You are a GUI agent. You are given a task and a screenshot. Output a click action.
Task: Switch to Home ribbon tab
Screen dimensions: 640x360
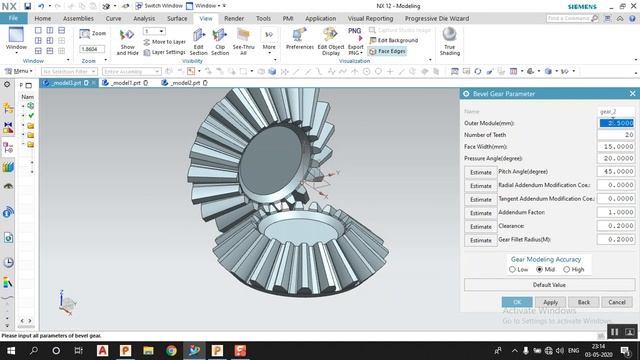(42, 18)
